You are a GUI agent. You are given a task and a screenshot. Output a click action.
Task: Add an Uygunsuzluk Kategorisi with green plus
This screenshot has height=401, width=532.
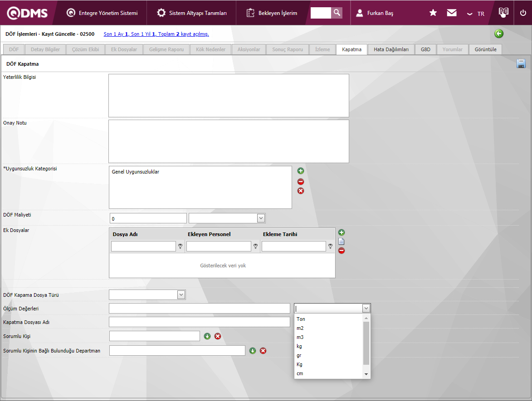(301, 171)
